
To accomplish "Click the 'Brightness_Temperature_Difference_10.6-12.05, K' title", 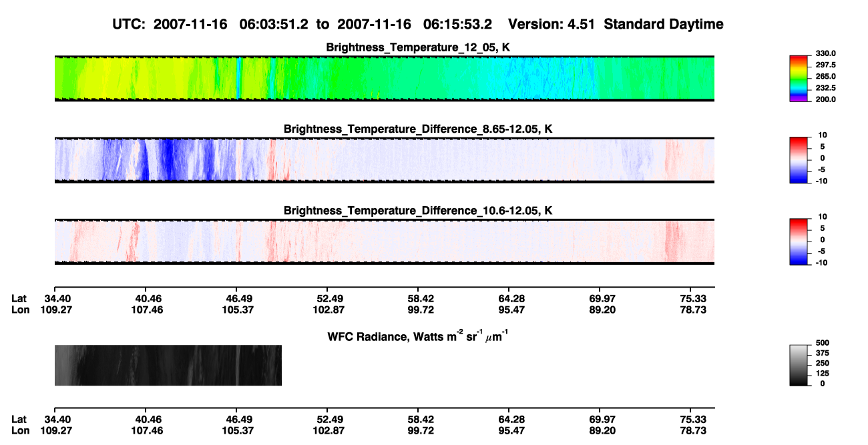I will point(418,211).
